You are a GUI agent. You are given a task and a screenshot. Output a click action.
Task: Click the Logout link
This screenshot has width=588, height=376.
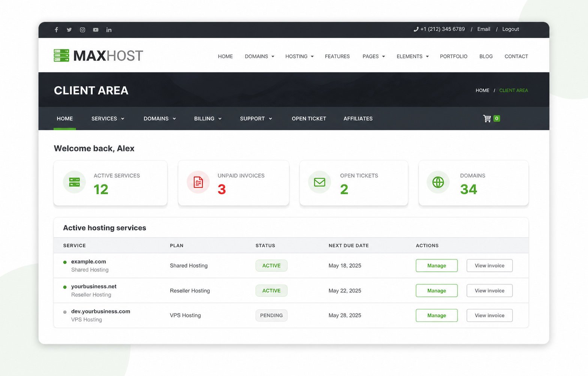point(510,29)
